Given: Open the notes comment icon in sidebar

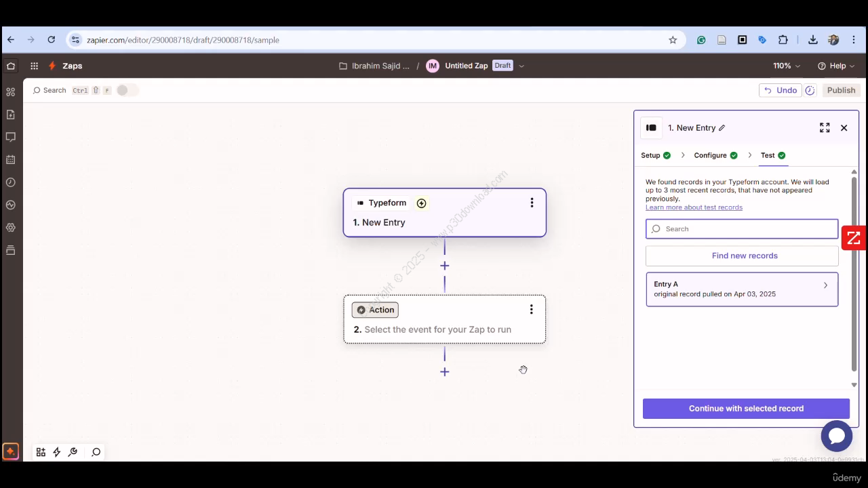Looking at the screenshot, I should (11, 137).
